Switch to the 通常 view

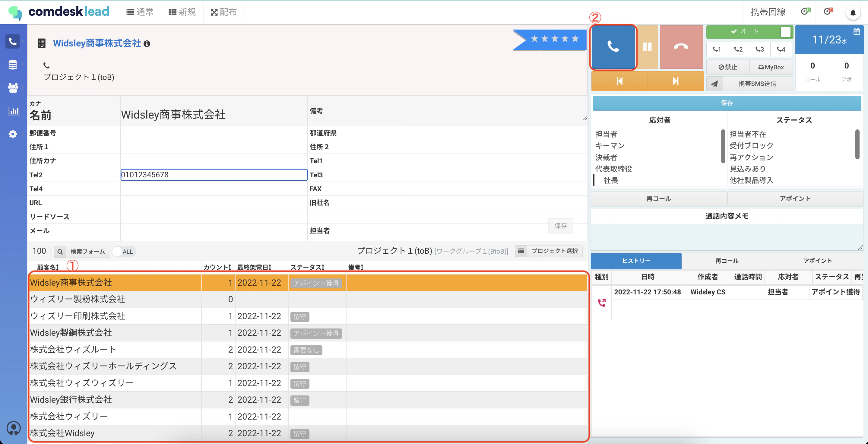click(140, 12)
